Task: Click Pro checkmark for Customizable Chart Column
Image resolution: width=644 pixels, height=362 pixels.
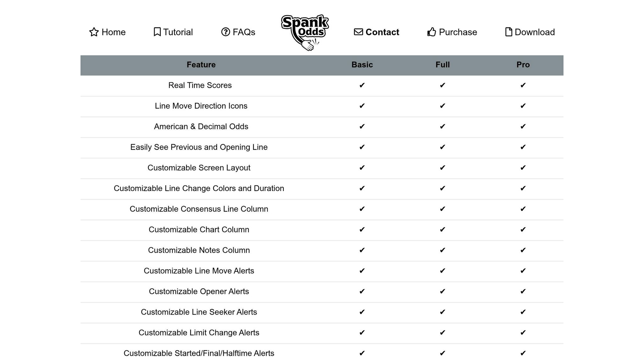Action: point(523,229)
